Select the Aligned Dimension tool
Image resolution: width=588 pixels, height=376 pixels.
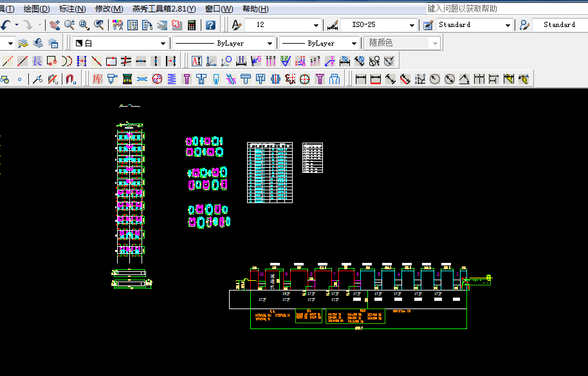click(390, 78)
